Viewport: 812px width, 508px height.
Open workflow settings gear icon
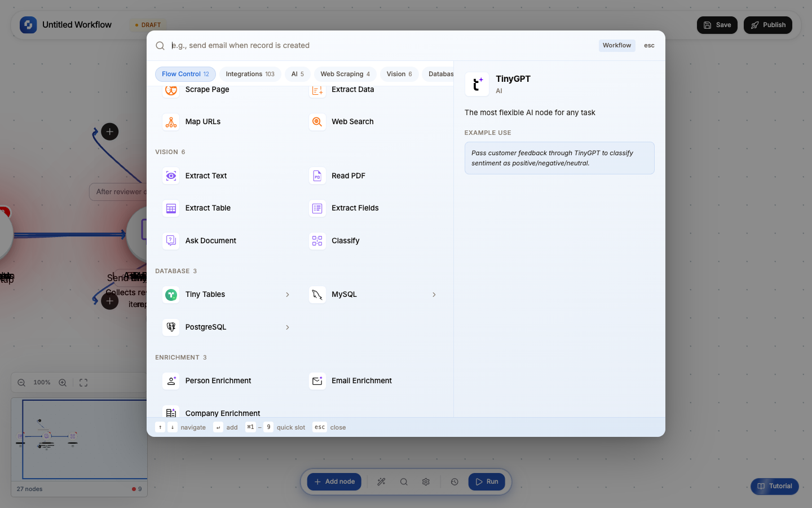tap(426, 482)
